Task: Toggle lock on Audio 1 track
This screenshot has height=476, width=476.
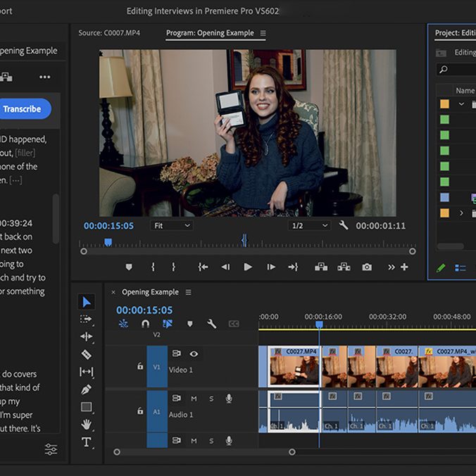Action: (140, 411)
